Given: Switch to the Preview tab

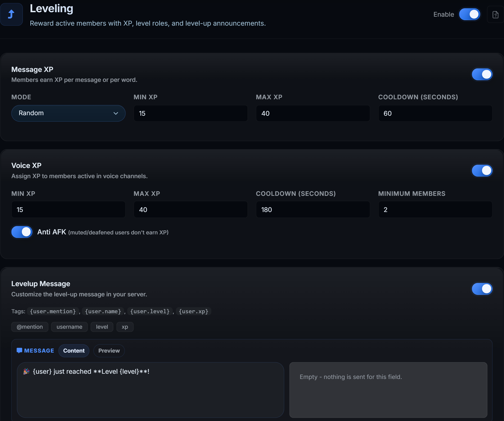Looking at the screenshot, I should pos(109,351).
